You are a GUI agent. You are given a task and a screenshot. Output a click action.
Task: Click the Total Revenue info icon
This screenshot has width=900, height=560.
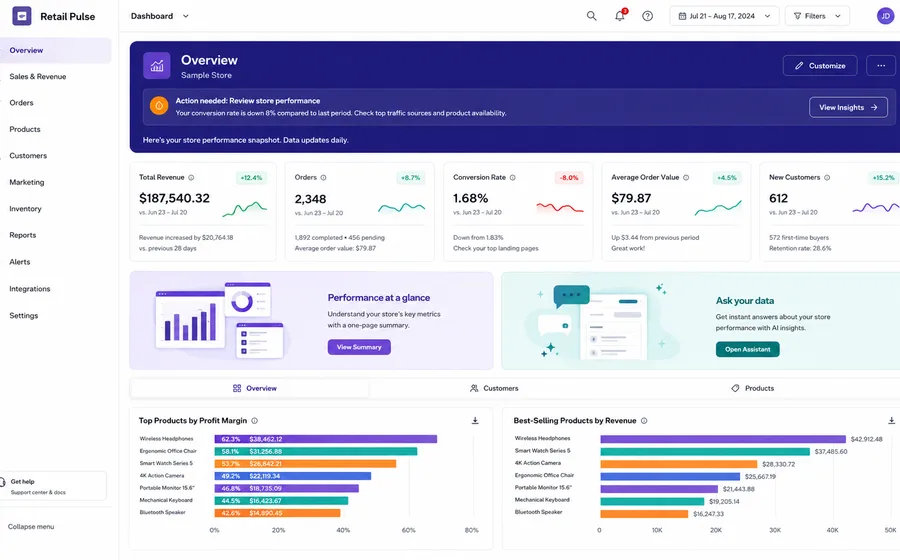(x=191, y=178)
